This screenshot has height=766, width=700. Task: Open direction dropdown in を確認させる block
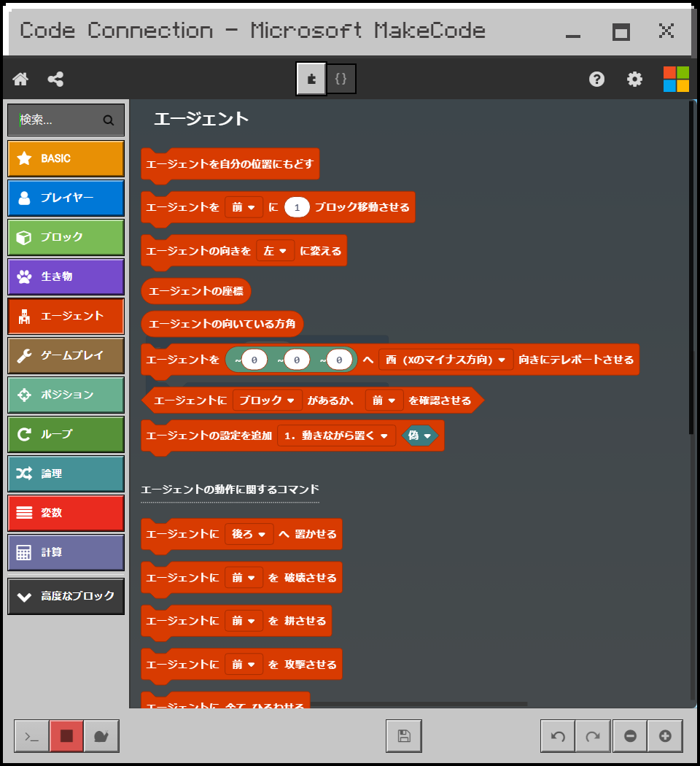tap(384, 401)
